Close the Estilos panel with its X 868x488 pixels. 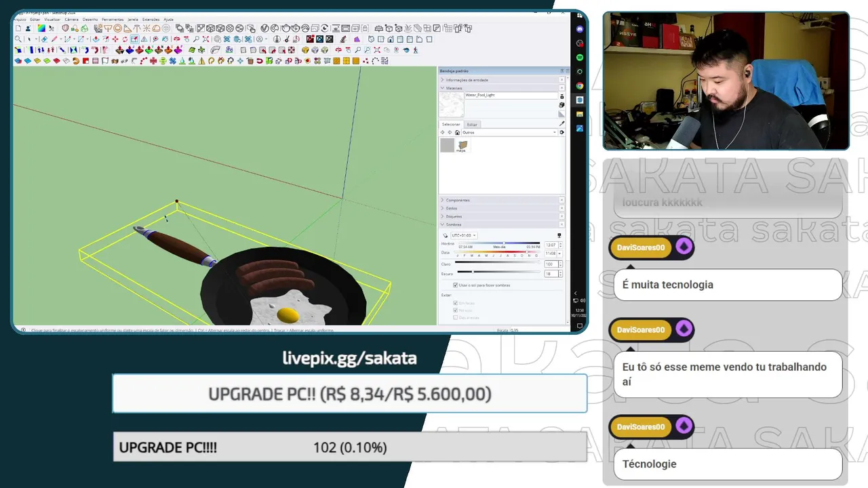point(561,208)
